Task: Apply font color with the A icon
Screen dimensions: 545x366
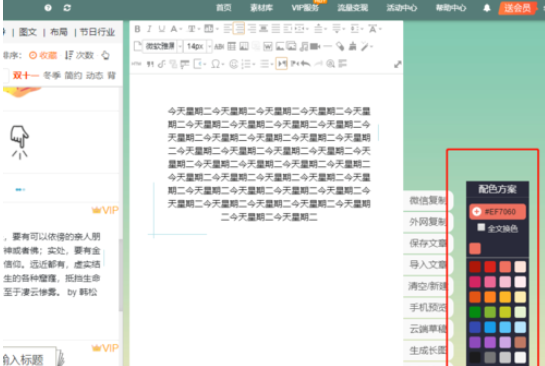Action: tap(173, 29)
